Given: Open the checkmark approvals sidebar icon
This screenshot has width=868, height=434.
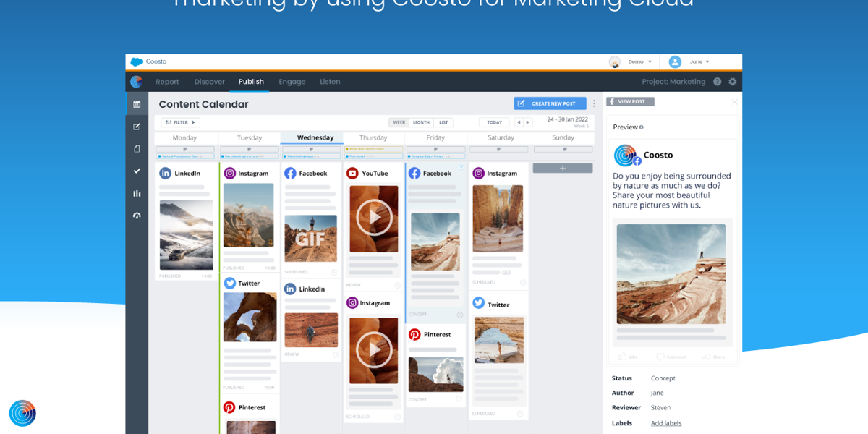Looking at the screenshot, I should click(137, 171).
